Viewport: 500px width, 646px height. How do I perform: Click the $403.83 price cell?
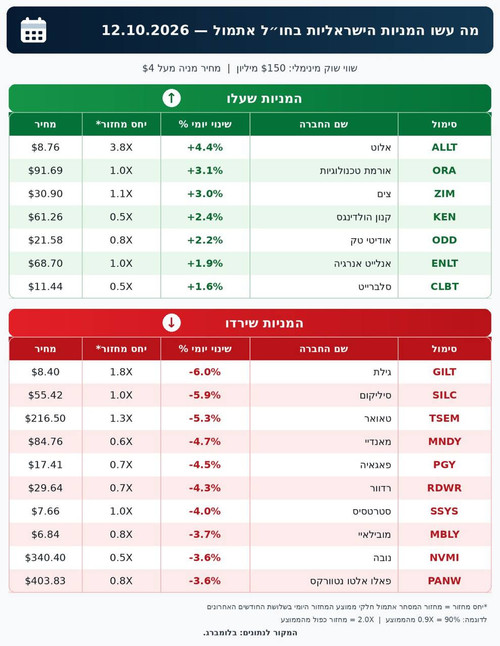point(45,580)
